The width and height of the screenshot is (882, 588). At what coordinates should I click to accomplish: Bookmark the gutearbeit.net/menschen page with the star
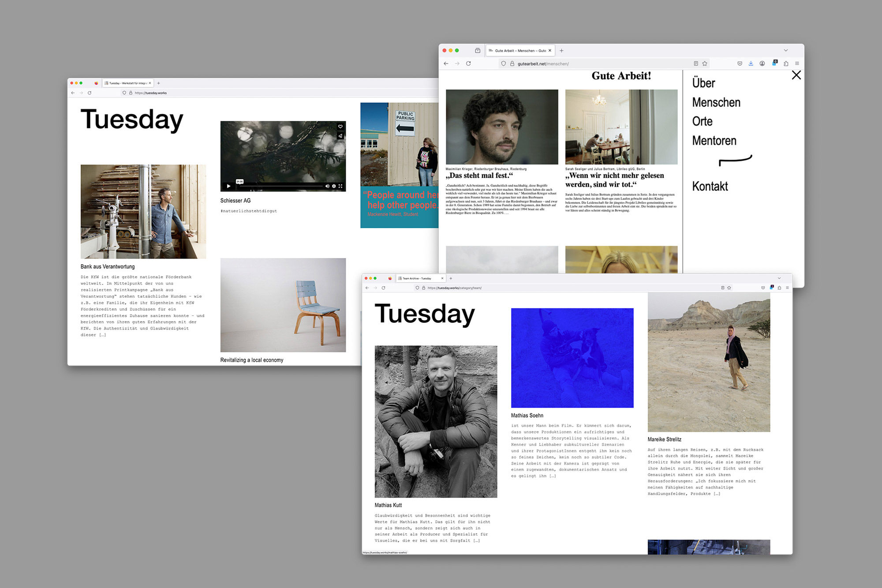click(x=705, y=64)
